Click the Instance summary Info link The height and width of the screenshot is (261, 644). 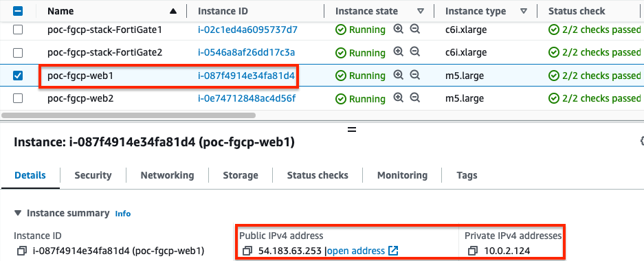(x=123, y=214)
